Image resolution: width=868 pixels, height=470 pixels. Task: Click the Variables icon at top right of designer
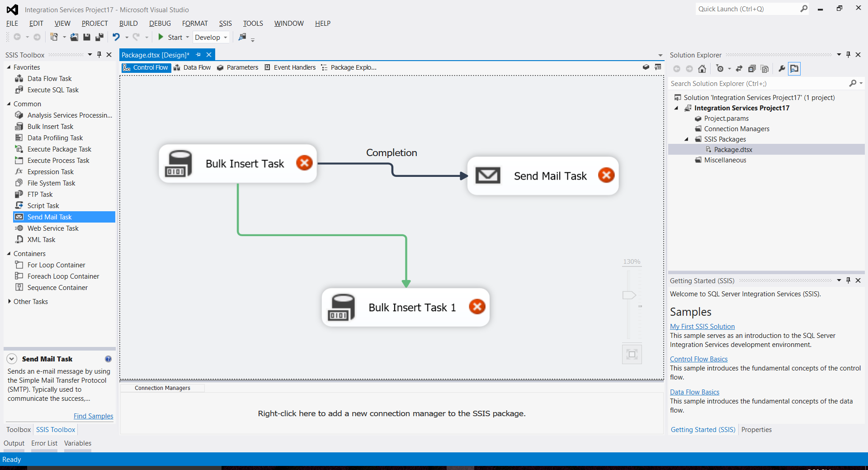(658, 67)
